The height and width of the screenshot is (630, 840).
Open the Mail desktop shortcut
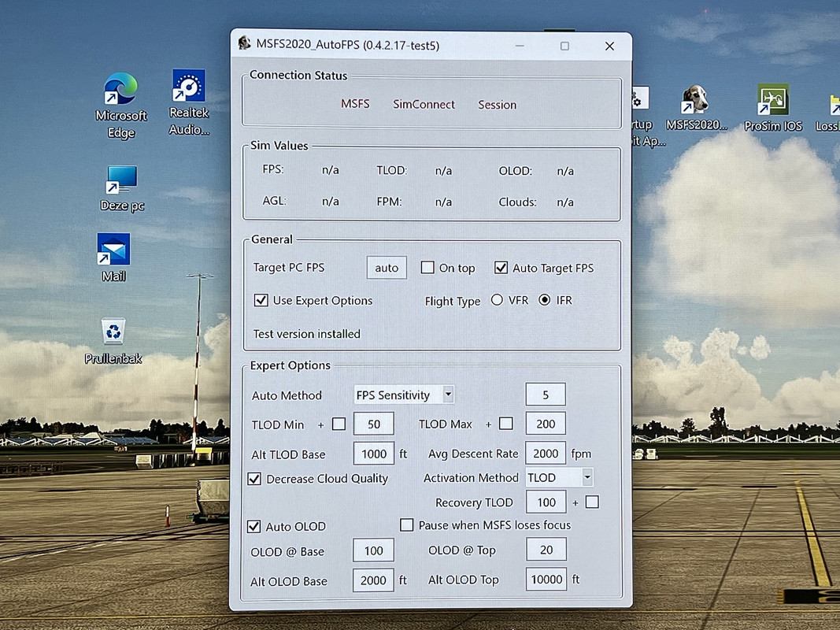click(113, 258)
